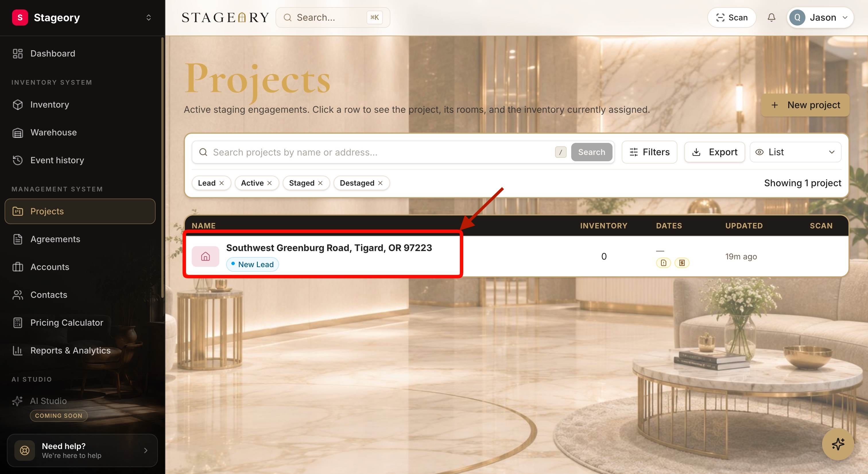Image resolution: width=868 pixels, height=474 pixels.
Task: Sort by the UPDATED column header
Action: pos(744,226)
